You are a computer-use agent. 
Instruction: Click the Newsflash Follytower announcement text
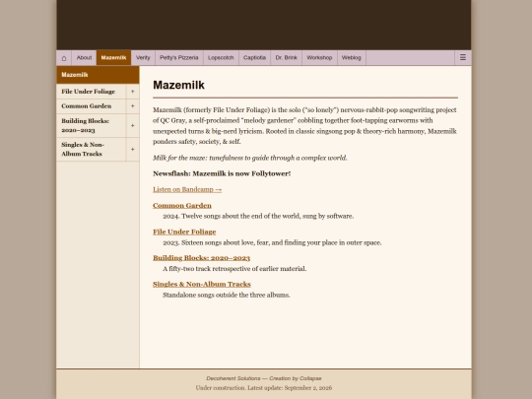[x=222, y=173]
